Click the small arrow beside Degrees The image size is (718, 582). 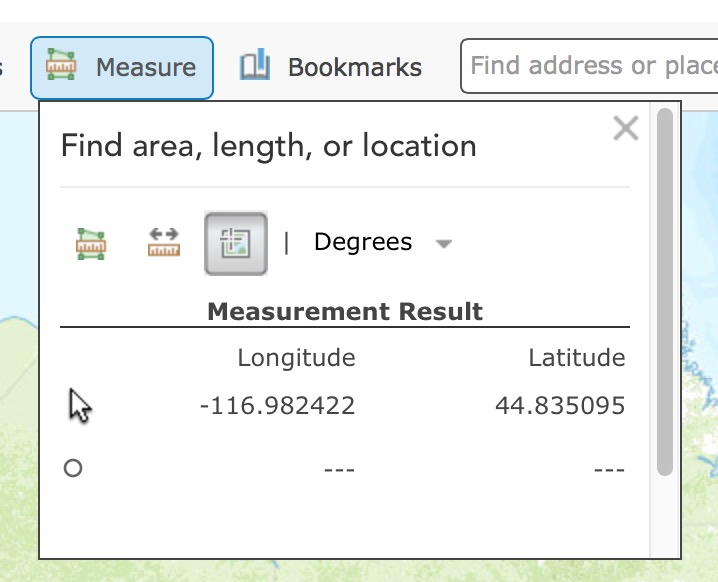coord(445,243)
